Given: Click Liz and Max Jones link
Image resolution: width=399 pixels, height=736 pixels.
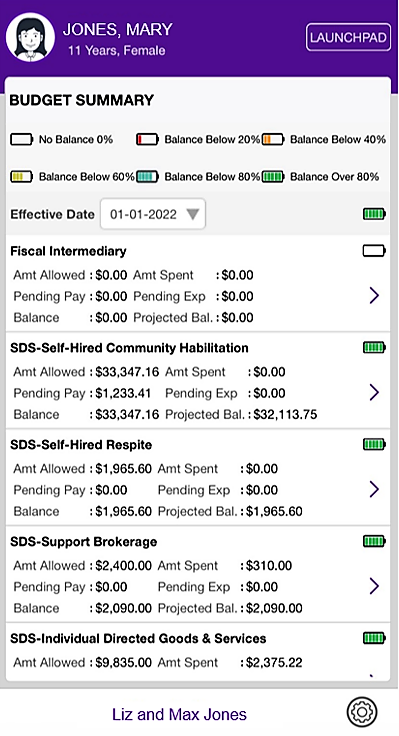Looking at the screenshot, I should point(179,714).
